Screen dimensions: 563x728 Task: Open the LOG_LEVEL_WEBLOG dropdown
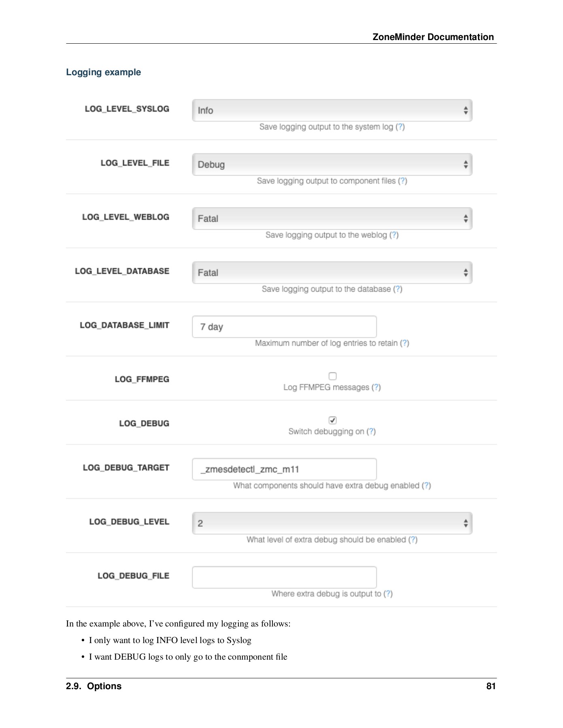point(332,219)
